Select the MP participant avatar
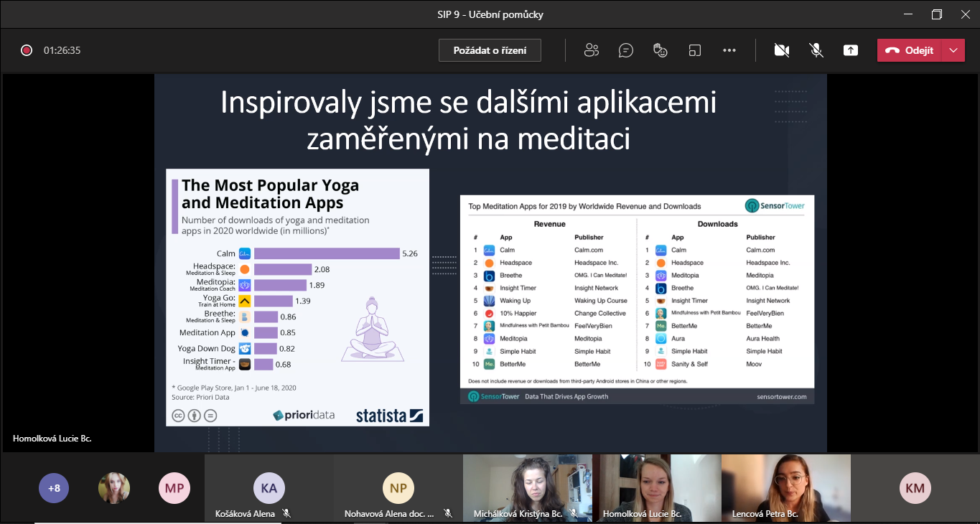Screen dimensions: 980x524 [x=174, y=488]
